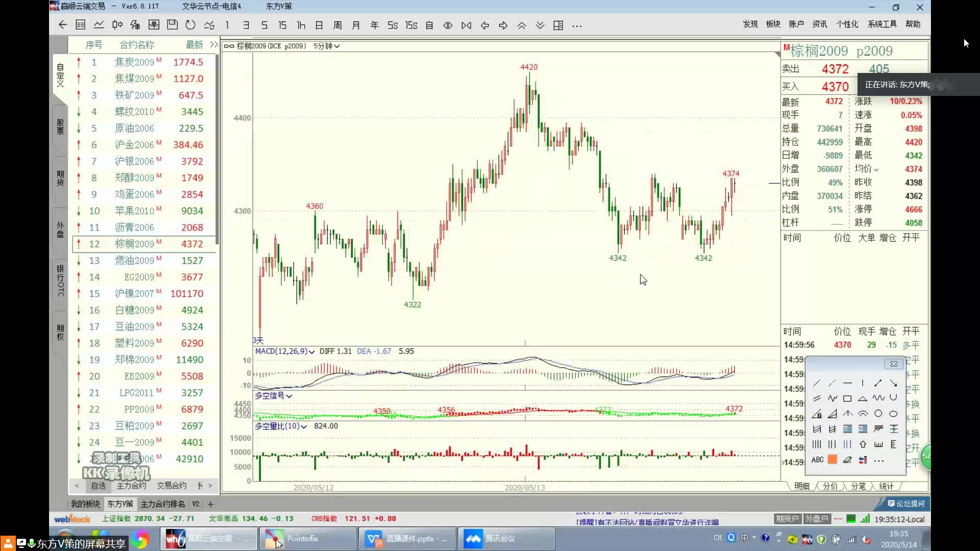This screenshot has height=551, width=980.
Task: Select the eraser tool in drawing palette
Action: point(847,460)
